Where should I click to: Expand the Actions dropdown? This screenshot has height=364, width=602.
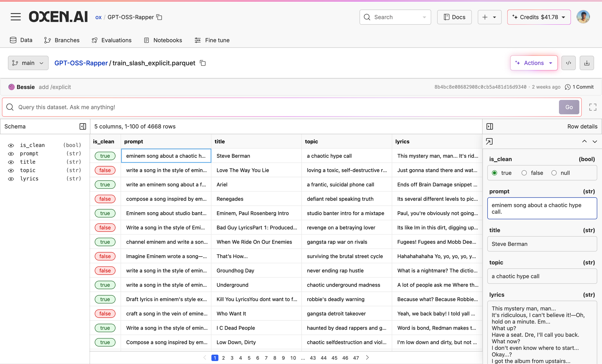pyautogui.click(x=534, y=63)
